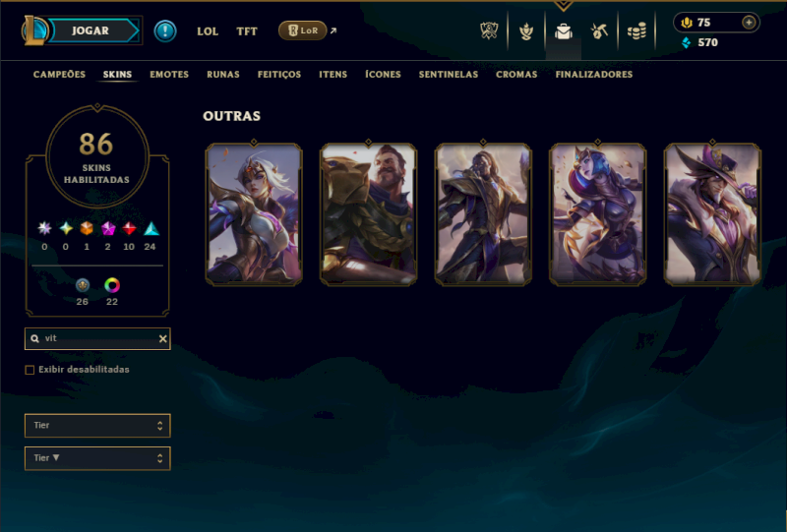
Task: Enable Exibir desabilitadas checkbox
Action: pyautogui.click(x=30, y=370)
